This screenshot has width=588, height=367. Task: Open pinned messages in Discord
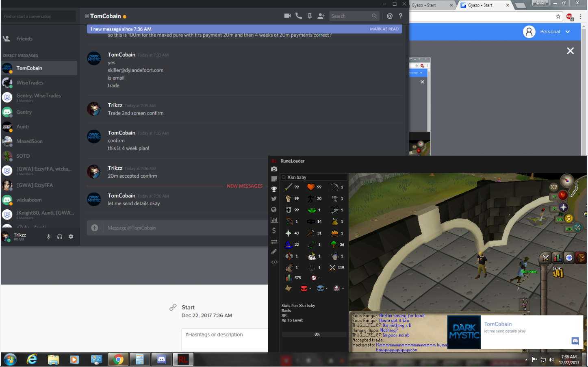tap(310, 16)
